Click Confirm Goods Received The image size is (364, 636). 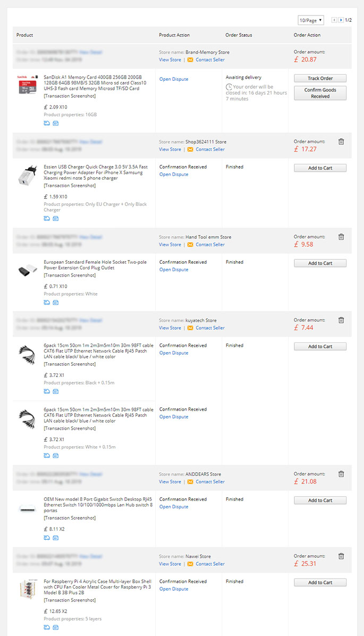pos(319,93)
